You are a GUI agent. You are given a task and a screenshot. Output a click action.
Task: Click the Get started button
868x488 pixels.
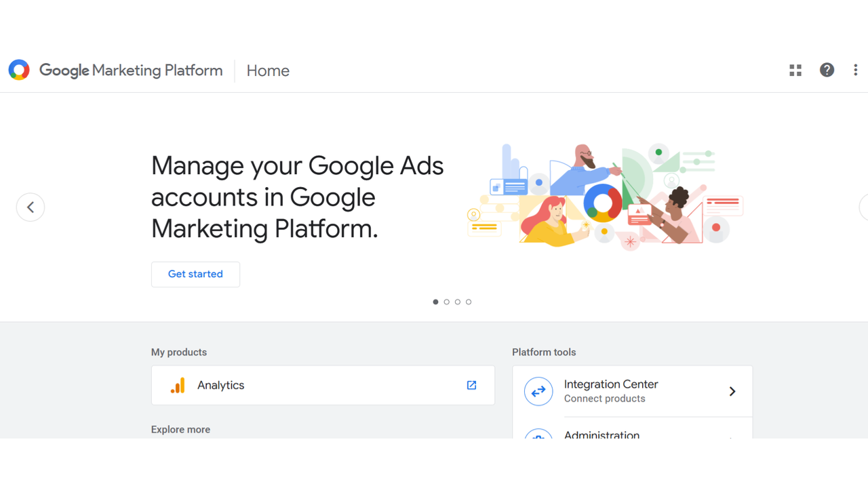click(x=195, y=274)
